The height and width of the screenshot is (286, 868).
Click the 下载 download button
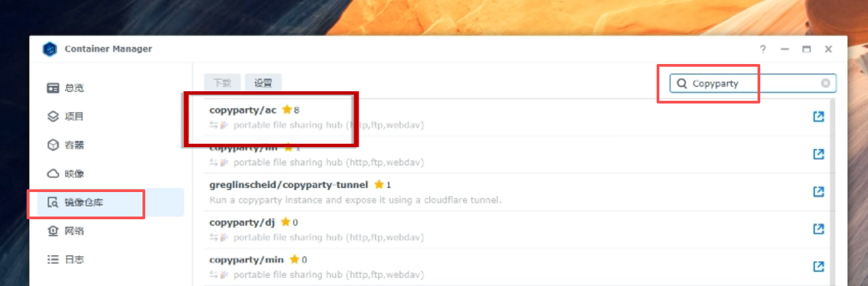(x=222, y=83)
